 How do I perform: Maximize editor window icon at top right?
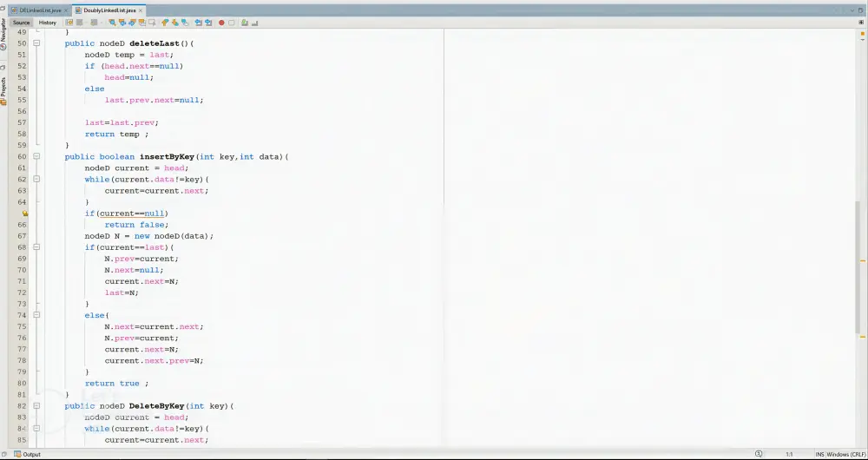click(x=861, y=10)
